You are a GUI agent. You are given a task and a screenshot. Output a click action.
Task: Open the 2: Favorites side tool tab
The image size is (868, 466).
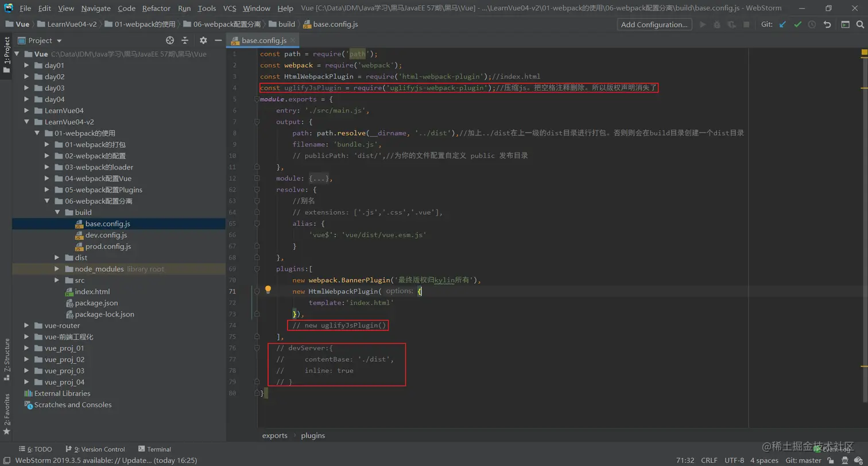point(6,414)
